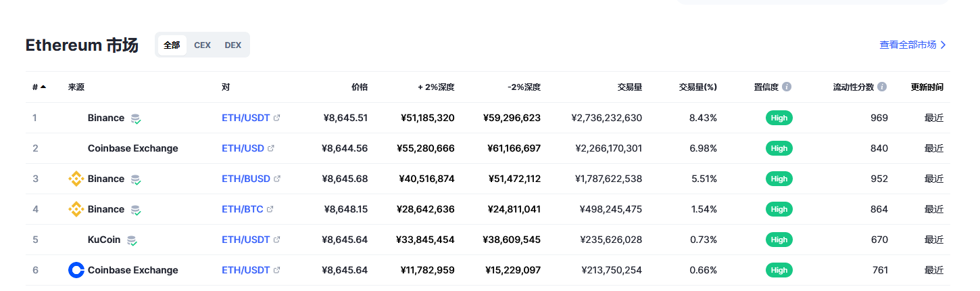Open the ETH/BUSD pair link
Viewport: 980px width, 291px height.
click(x=246, y=179)
